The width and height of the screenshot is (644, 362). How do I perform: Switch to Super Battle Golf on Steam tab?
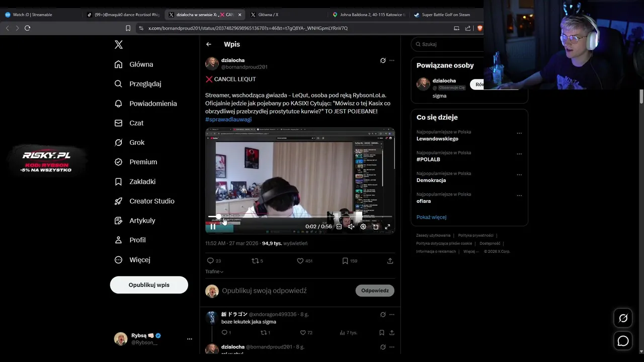445,15
